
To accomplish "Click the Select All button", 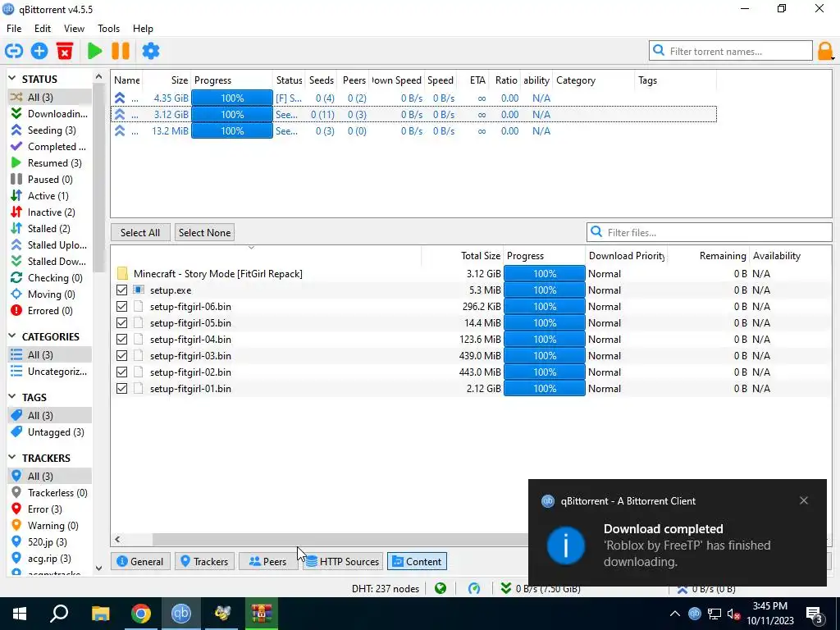I will [140, 232].
